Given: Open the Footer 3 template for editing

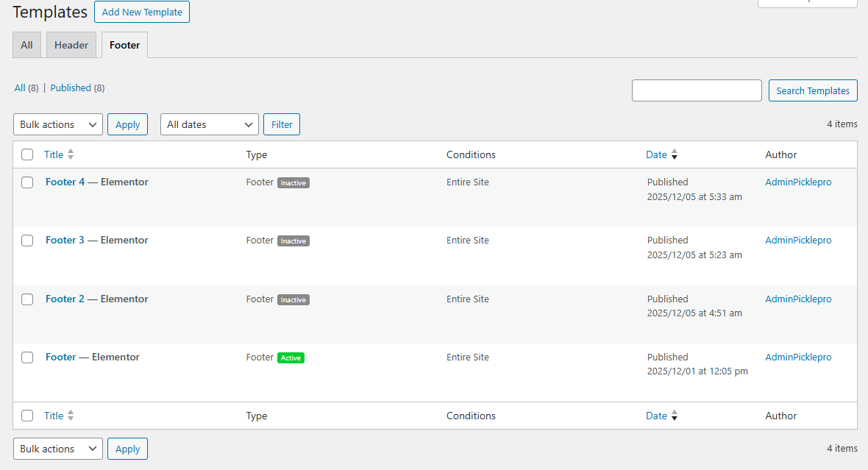Looking at the screenshot, I should pyautogui.click(x=65, y=240).
